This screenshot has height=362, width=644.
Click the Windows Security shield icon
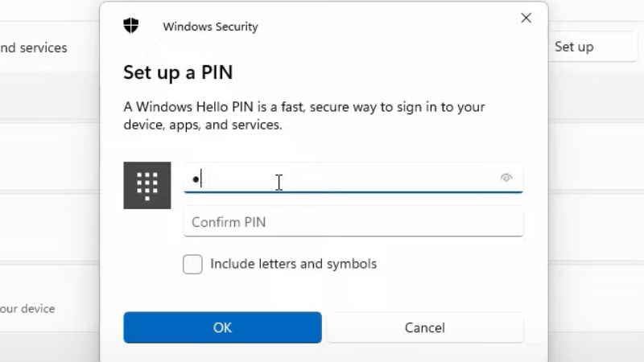131,26
